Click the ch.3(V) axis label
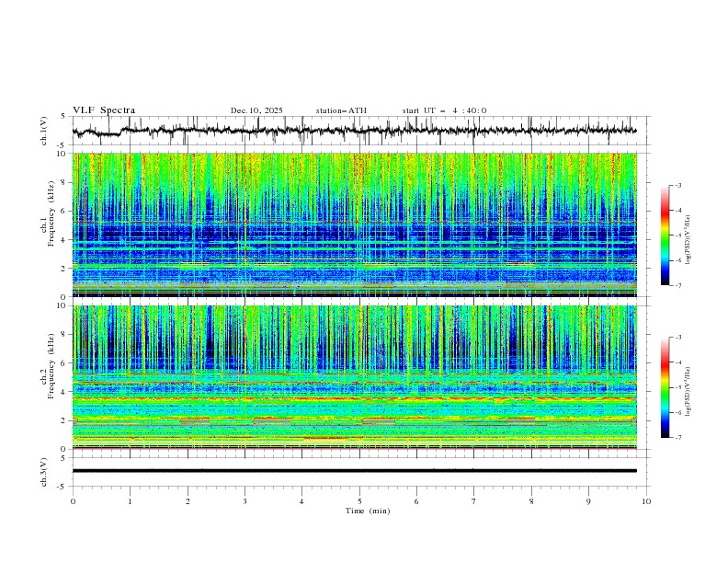This screenshot has width=728, height=563. (45, 471)
